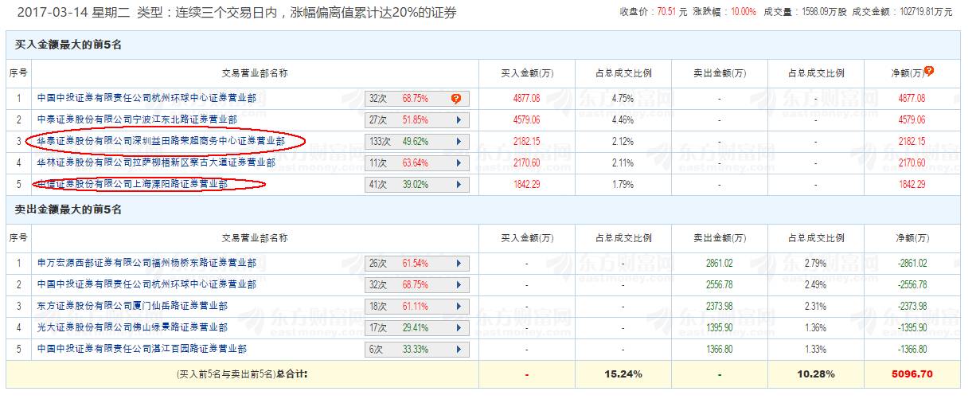Click the arrow icon next to 27次 51.85%

point(459,120)
